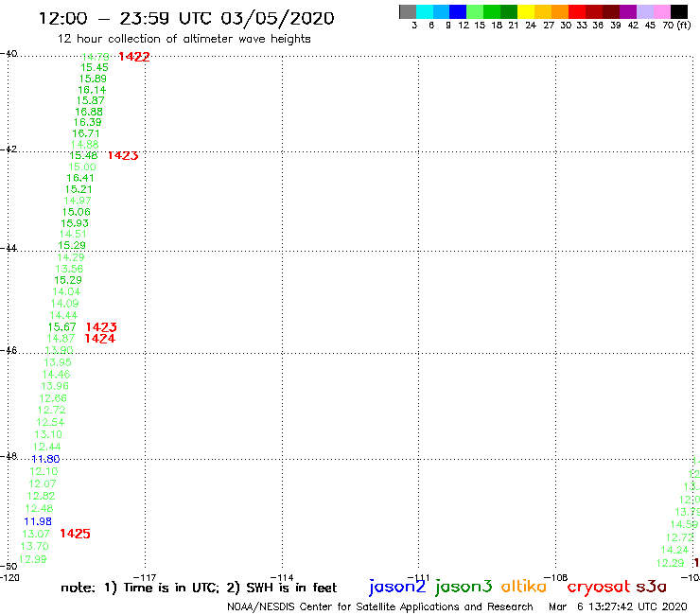This screenshot has height=615, width=700.
Task: Click the '70 (ft)' legend scale label
Action: click(x=676, y=26)
